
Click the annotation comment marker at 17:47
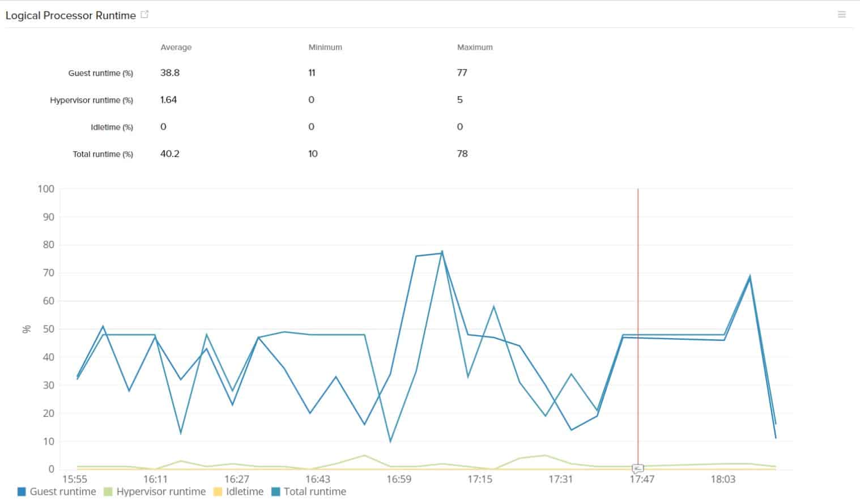pos(638,468)
